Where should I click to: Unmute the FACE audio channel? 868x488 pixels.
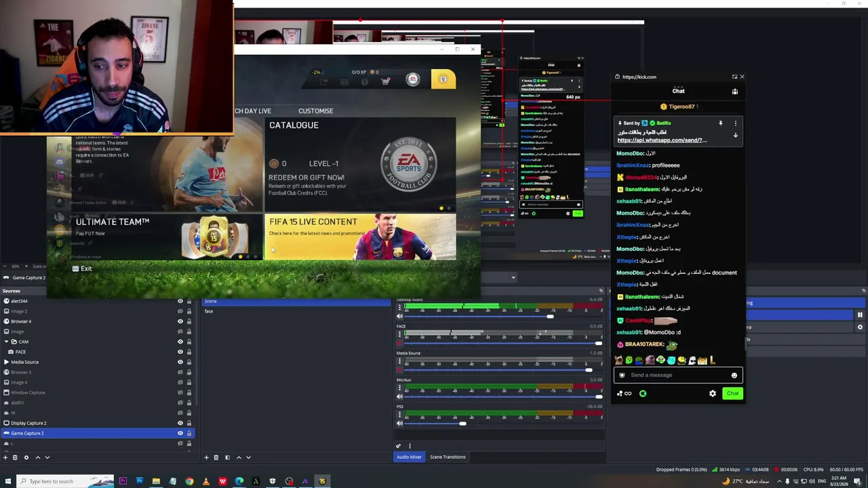(x=399, y=344)
